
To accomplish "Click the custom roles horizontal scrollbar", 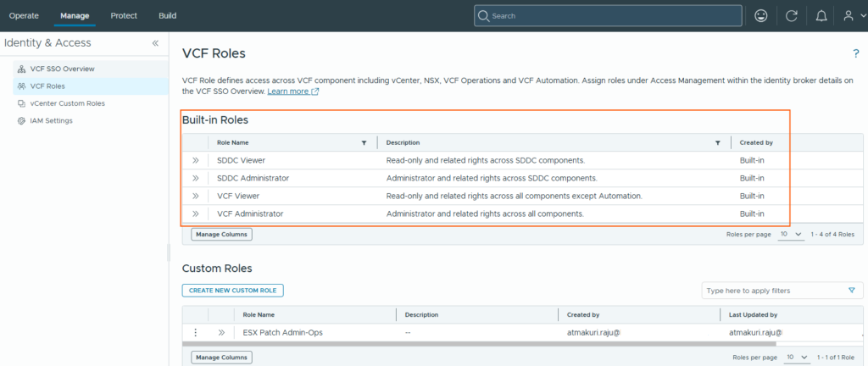I will (x=480, y=344).
